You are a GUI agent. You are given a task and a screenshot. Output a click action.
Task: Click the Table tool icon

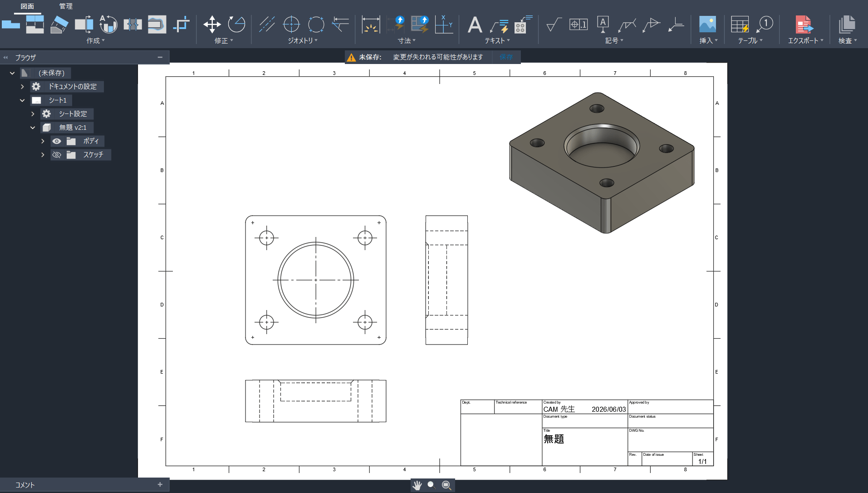[740, 24]
